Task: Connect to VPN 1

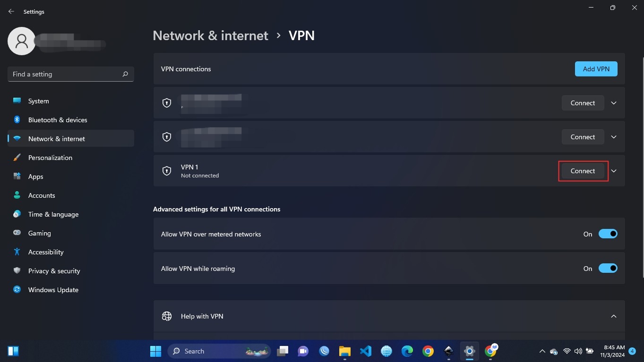Action: click(583, 171)
